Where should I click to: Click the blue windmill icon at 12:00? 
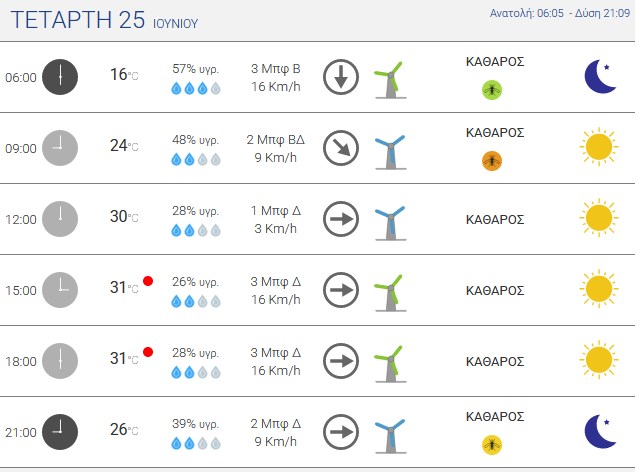click(390, 222)
